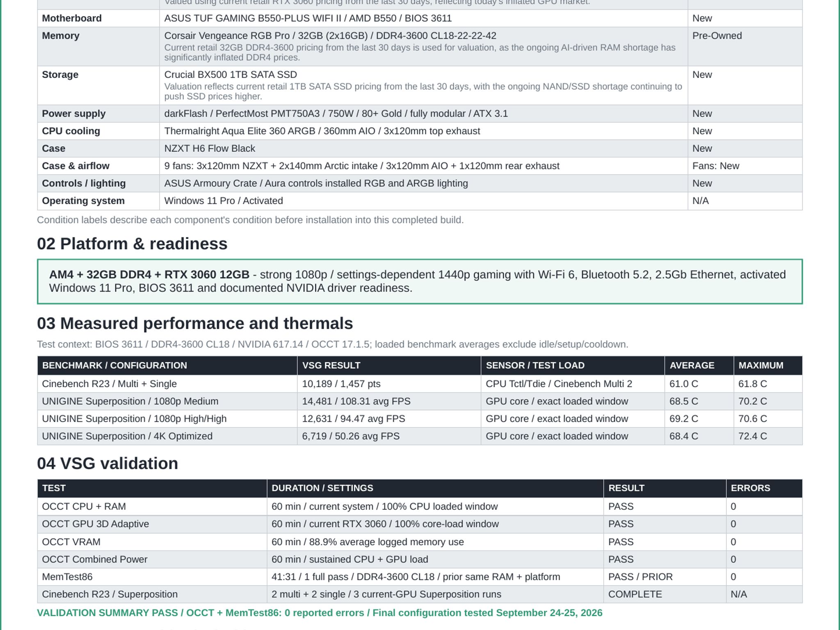
Task: Click the 'OCCT GPU 3D Adaptive' test label
Action: pos(95,524)
